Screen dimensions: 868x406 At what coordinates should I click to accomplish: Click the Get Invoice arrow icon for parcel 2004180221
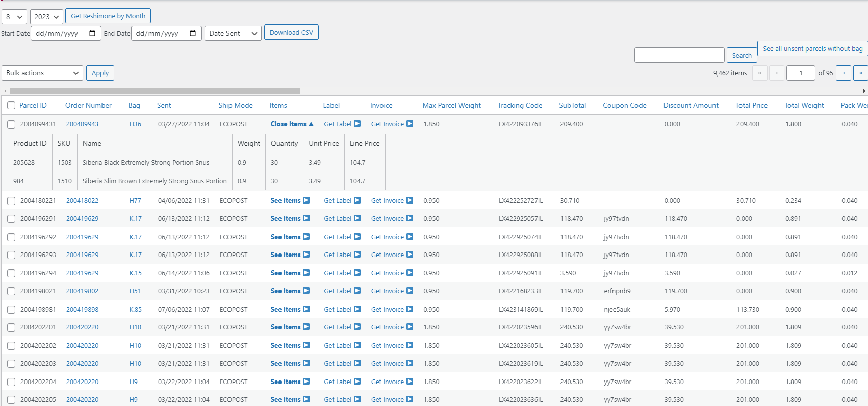[x=410, y=200]
